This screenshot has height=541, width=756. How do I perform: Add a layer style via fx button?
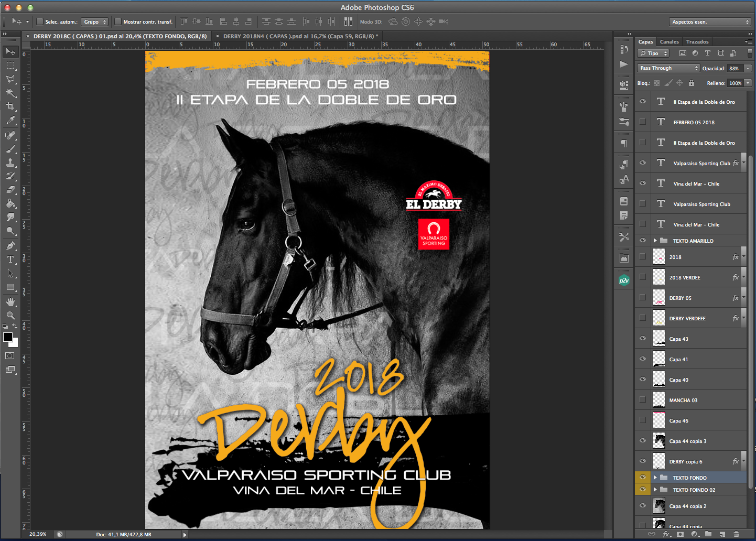point(666,534)
